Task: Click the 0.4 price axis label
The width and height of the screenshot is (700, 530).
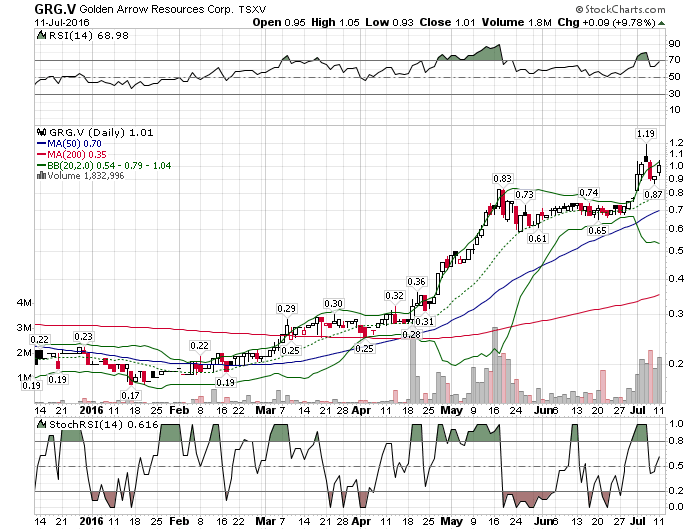Action: 676,279
